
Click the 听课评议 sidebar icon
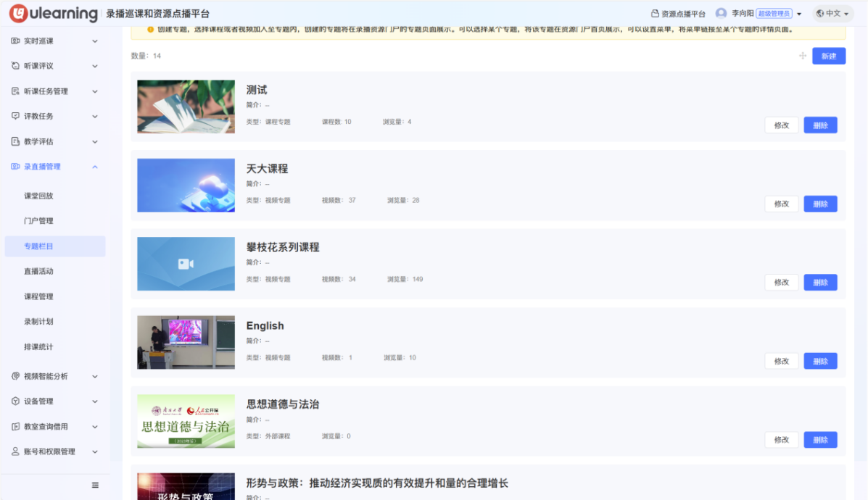click(16, 66)
